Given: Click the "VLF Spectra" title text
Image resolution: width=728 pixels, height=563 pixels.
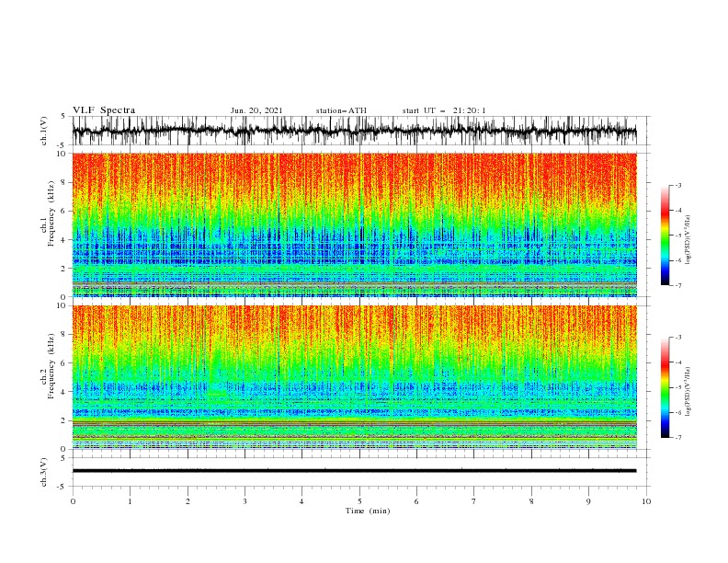Looking at the screenshot, I should [x=104, y=110].
